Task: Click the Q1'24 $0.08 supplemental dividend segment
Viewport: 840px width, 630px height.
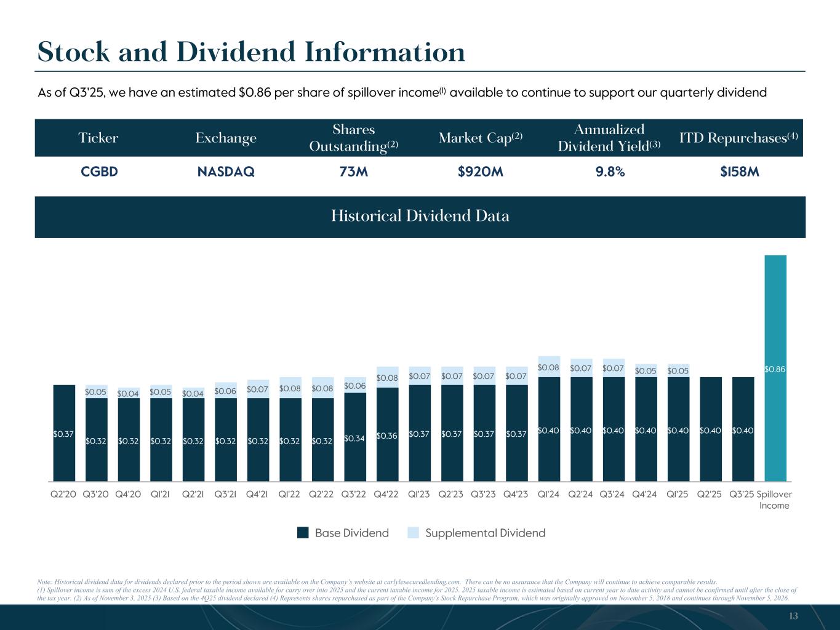Action: click(549, 367)
